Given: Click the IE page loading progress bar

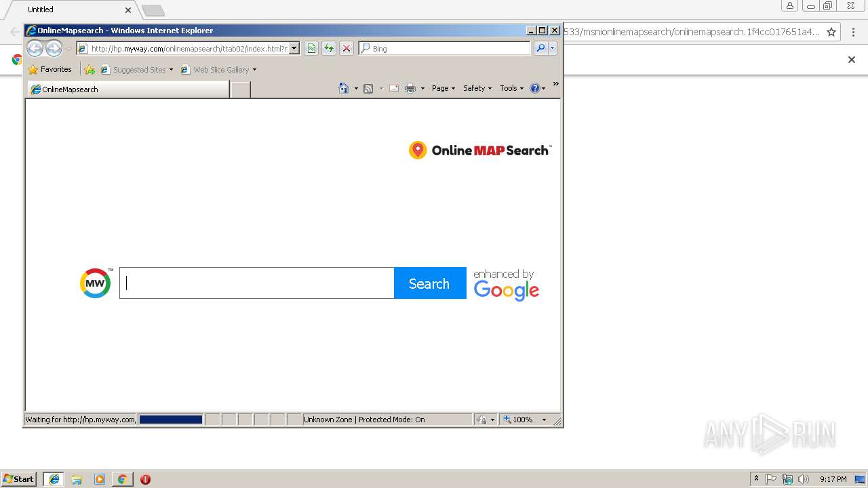Looking at the screenshot, I should tap(171, 420).
